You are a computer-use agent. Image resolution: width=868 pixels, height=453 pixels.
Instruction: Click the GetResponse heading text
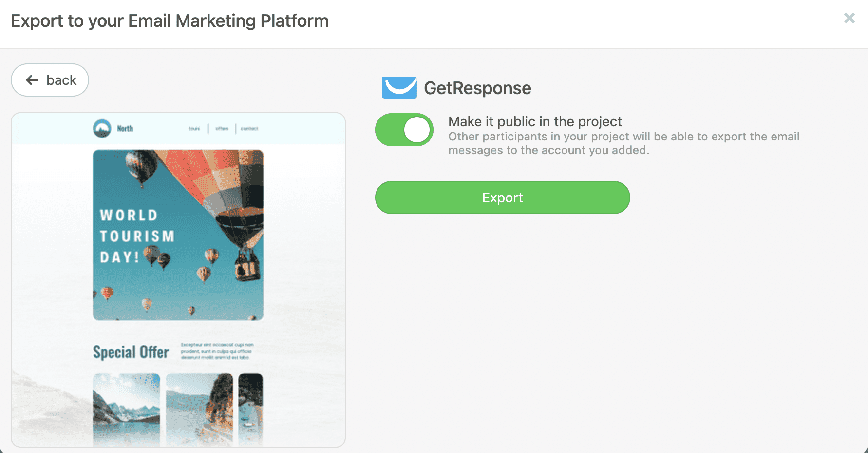coord(478,88)
